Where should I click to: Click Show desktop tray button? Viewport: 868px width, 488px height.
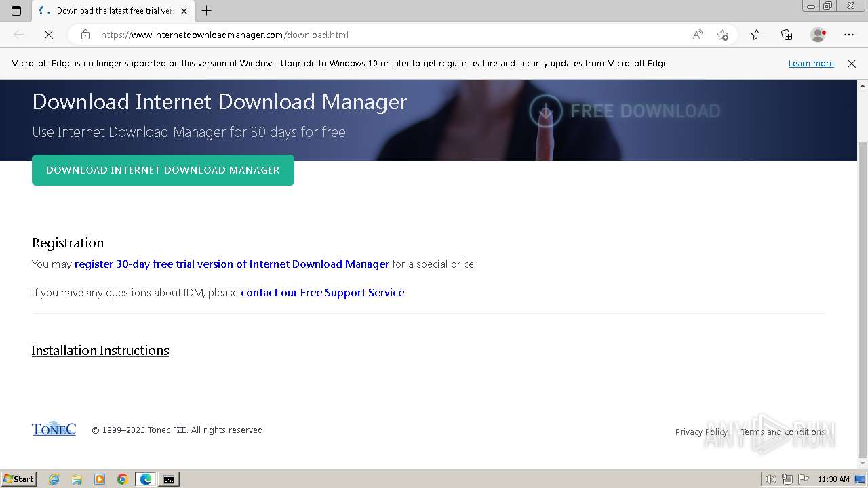[860, 479]
